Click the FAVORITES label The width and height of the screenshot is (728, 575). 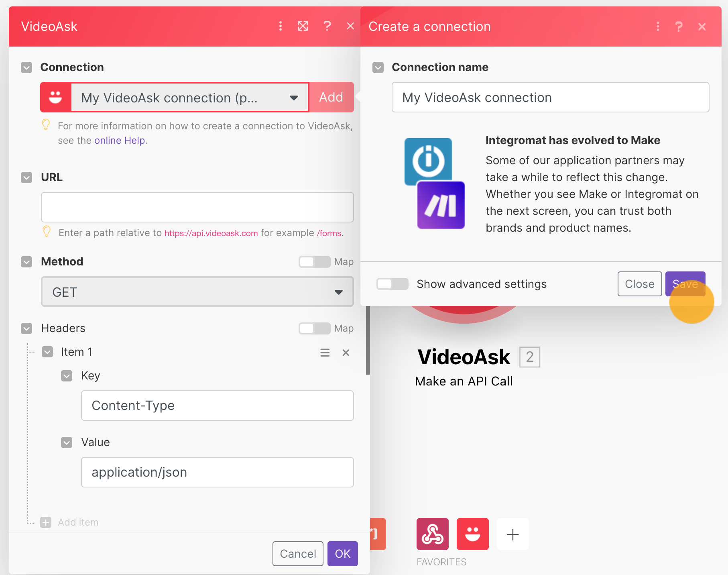coord(441,562)
